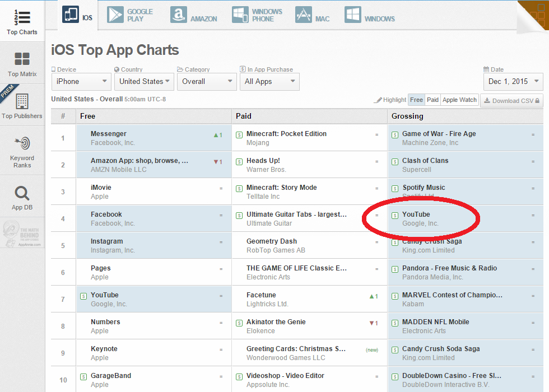The height and width of the screenshot is (392, 549).
Task: Toggle Free highlight option
Action: tap(416, 100)
